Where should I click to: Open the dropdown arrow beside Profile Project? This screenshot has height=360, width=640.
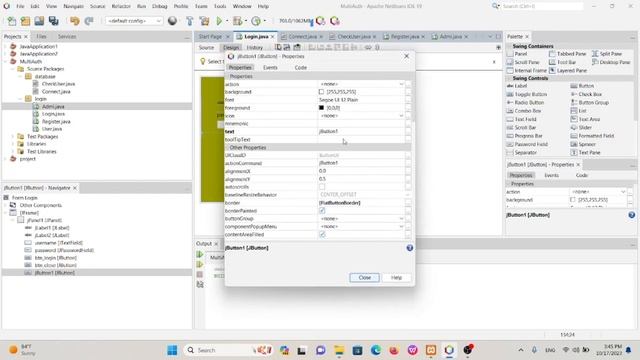(264, 21)
